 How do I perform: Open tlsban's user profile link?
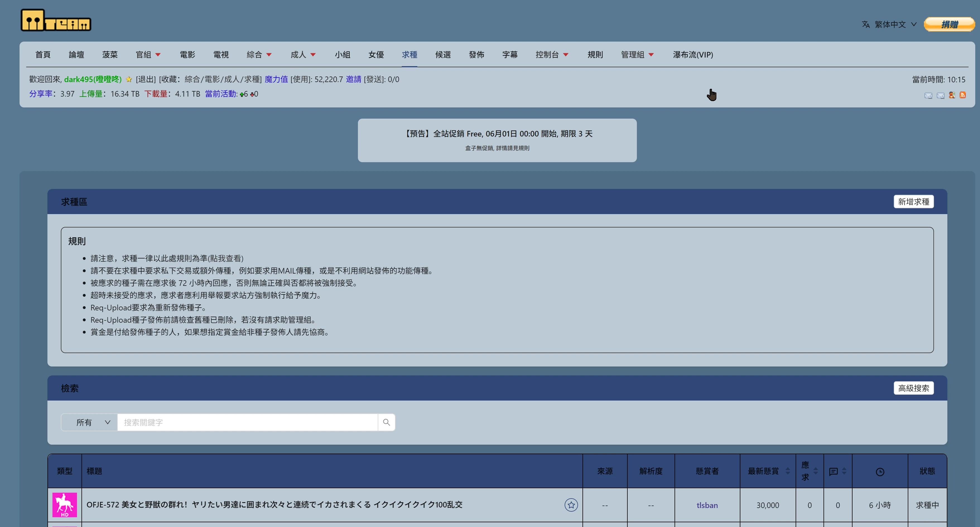coord(707,505)
